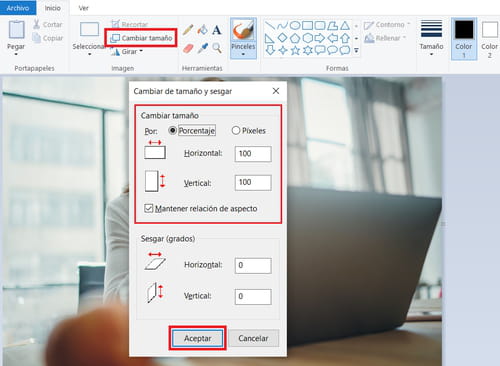Open the Archivo menu
The height and width of the screenshot is (366, 500).
pyautogui.click(x=18, y=8)
